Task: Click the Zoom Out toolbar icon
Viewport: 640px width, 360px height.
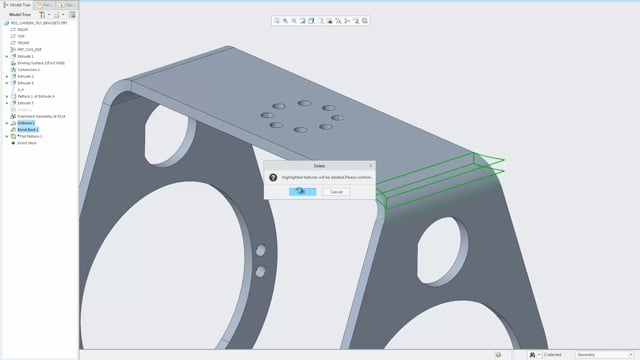Action: (294, 21)
